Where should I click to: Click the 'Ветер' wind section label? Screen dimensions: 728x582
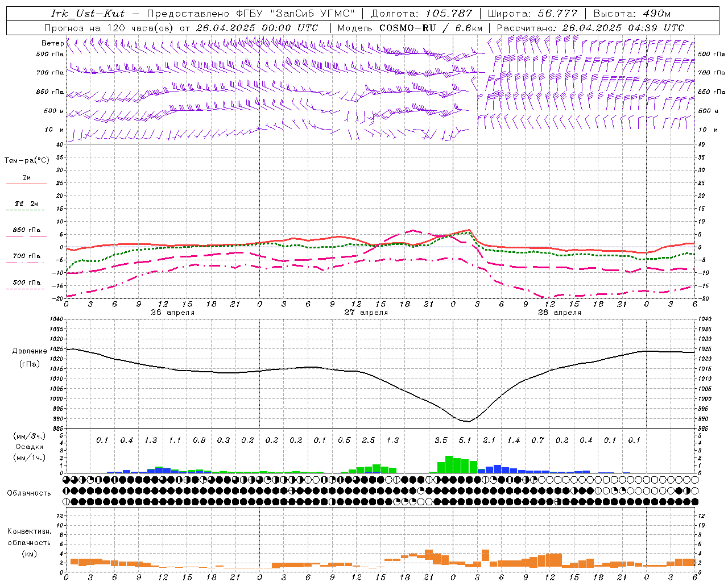(x=52, y=43)
